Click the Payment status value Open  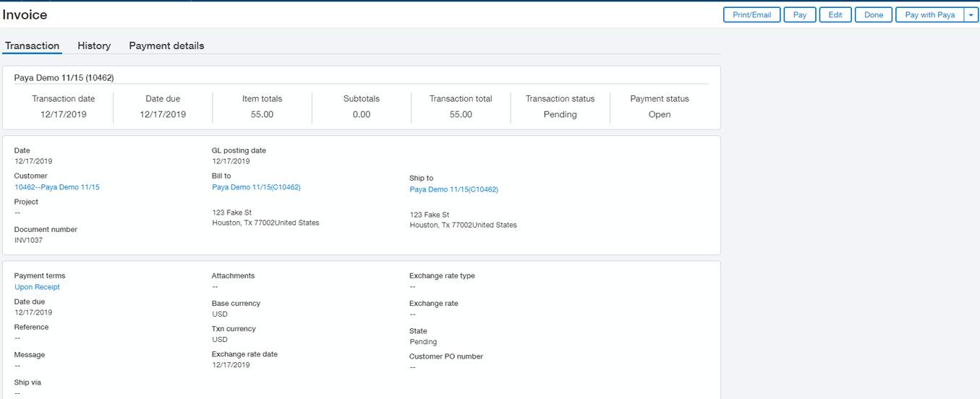pos(659,114)
